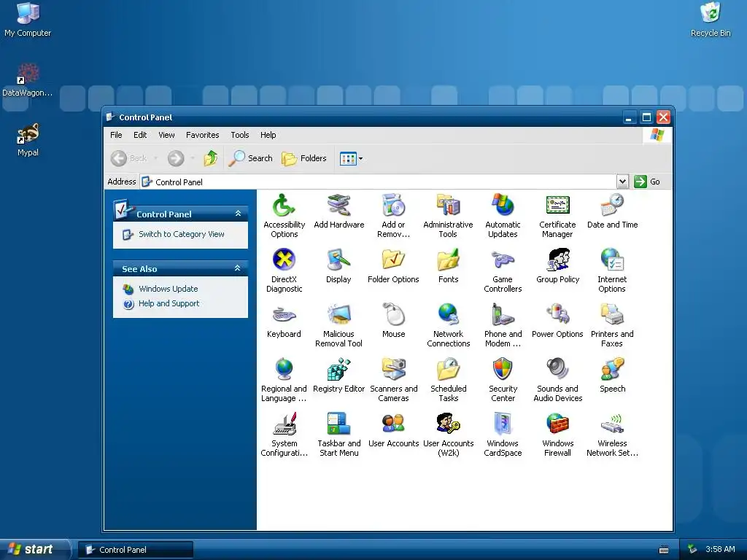Open the Help menu

[x=268, y=135]
